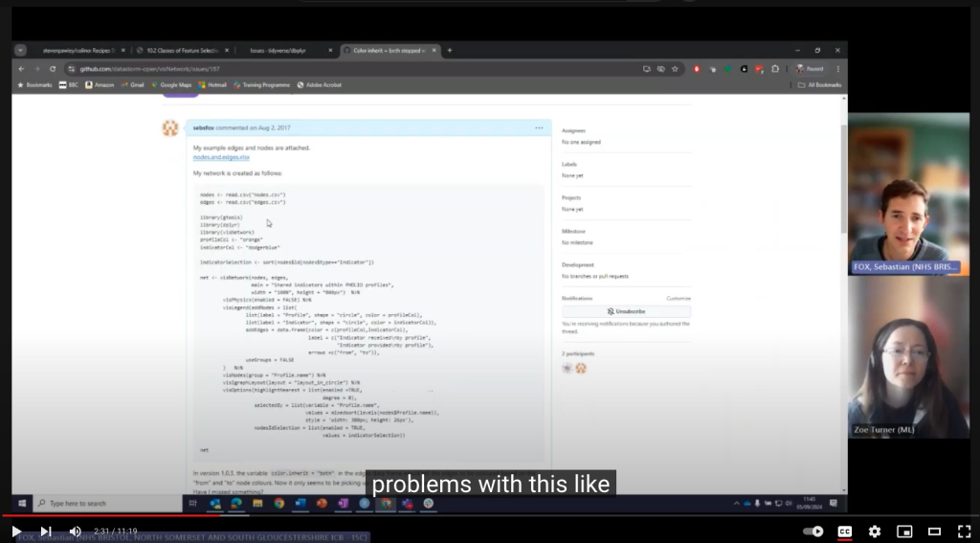Open a new browser tab
The image size is (980, 543).
pos(449,50)
